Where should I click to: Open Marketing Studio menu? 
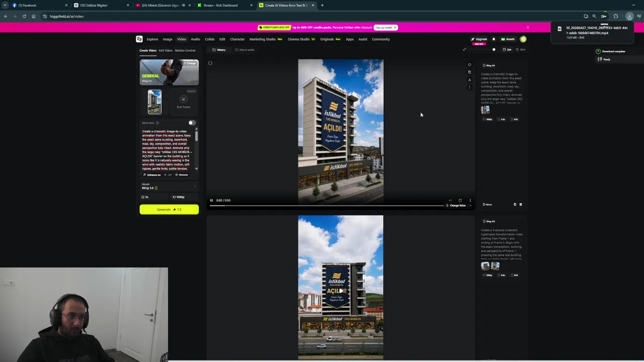[x=266, y=39]
